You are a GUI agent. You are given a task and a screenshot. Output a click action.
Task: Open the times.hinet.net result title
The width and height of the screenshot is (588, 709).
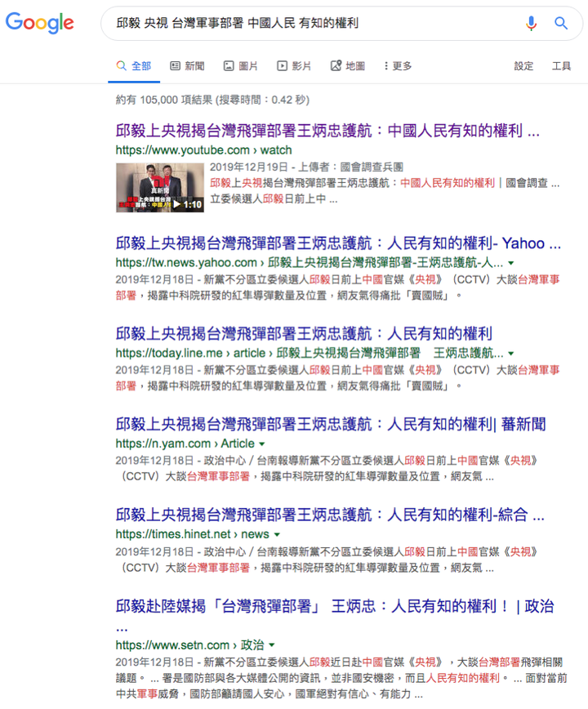330,515
